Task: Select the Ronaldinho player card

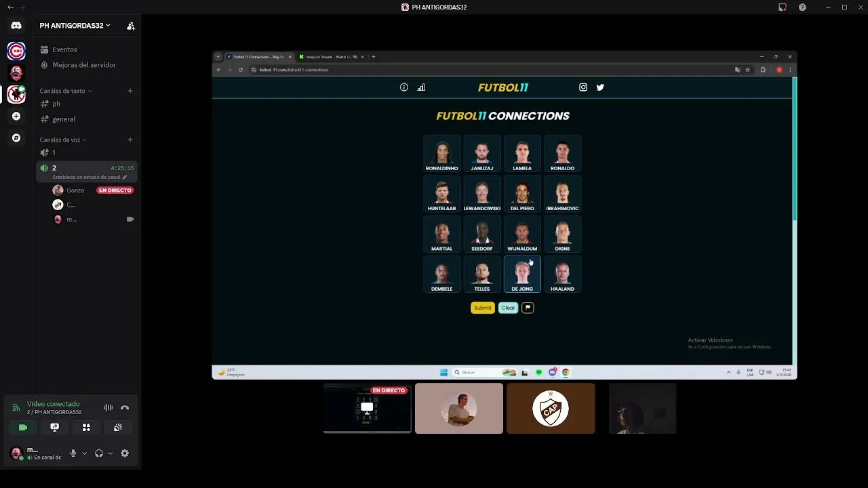Action: coord(441,154)
